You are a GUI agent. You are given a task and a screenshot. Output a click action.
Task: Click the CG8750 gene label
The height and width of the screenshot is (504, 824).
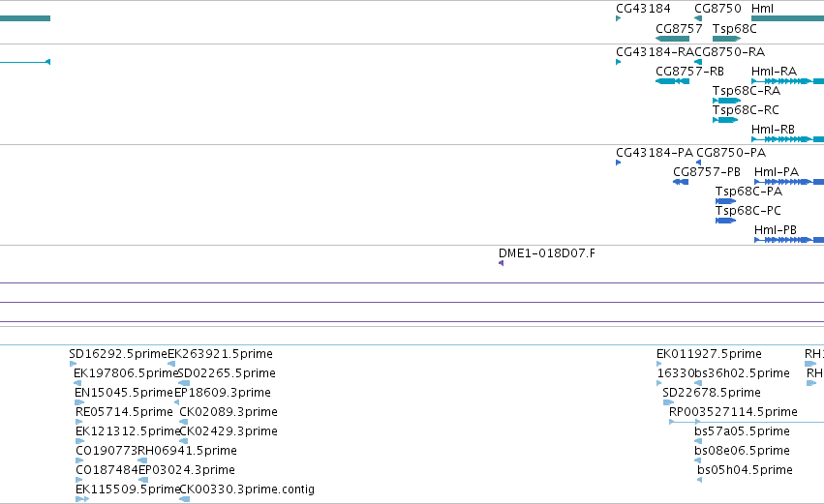click(x=717, y=9)
